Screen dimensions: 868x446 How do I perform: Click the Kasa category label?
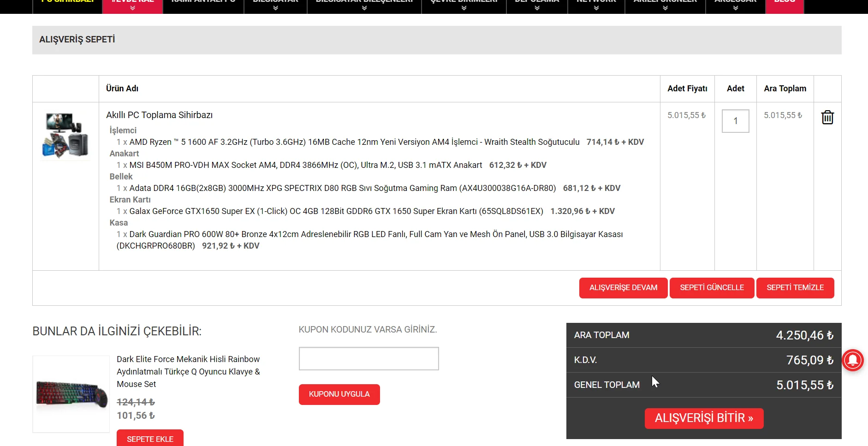coord(119,223)
